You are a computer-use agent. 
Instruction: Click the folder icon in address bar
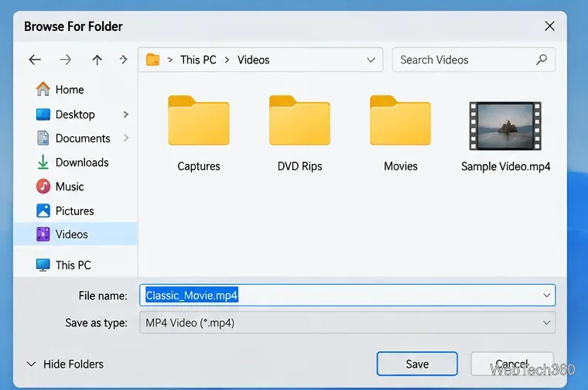[x=152, y=60]
